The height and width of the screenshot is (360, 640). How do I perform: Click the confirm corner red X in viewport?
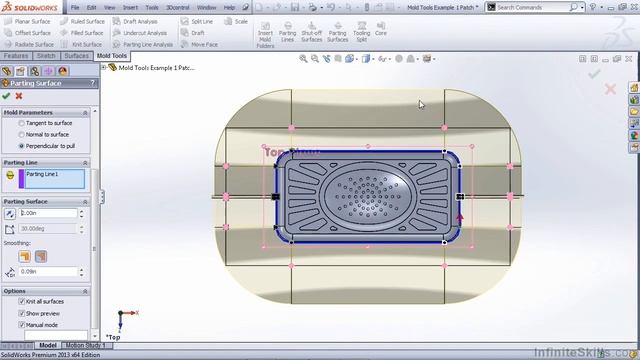pos(610,89)
